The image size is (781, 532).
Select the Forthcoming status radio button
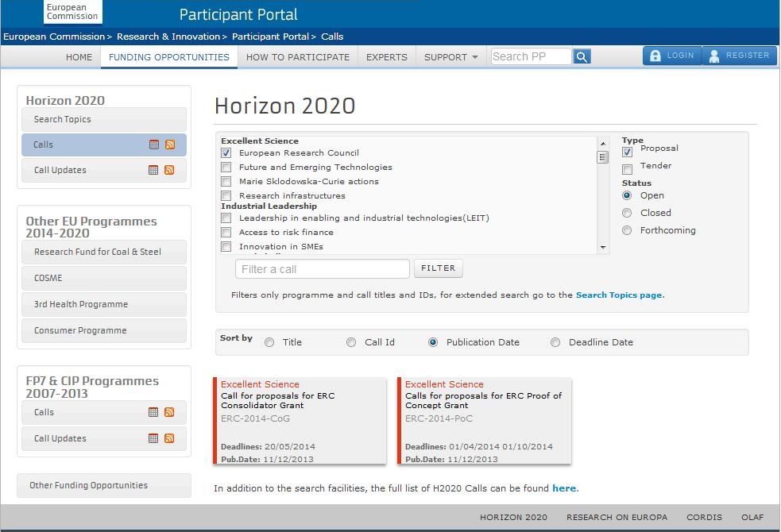pyautogui.click(x=627, y=230)
